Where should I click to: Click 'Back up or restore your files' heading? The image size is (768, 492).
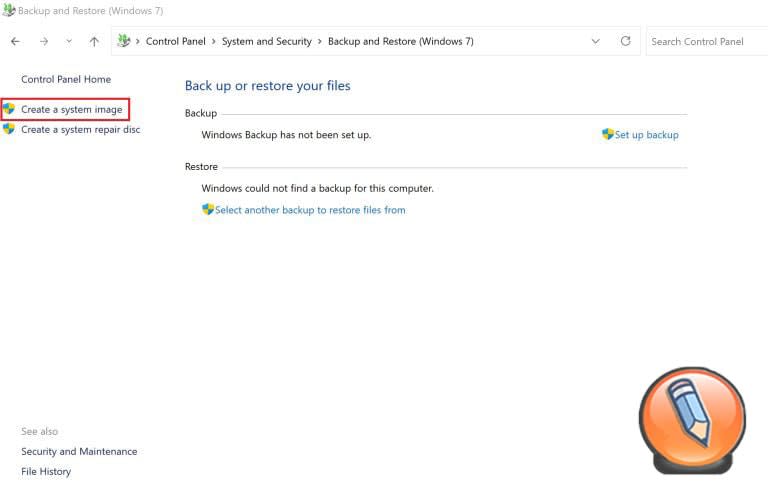267,86
